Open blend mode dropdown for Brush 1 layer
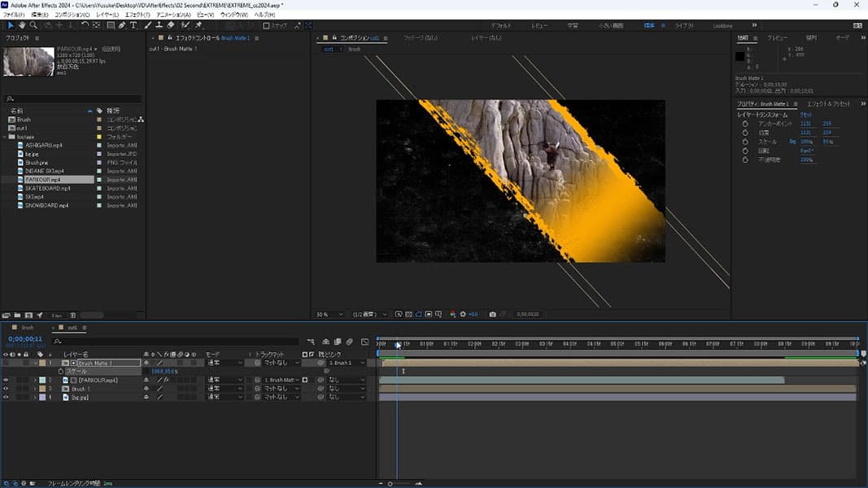Viewport: 868px width, 488px height. (225, 389)
